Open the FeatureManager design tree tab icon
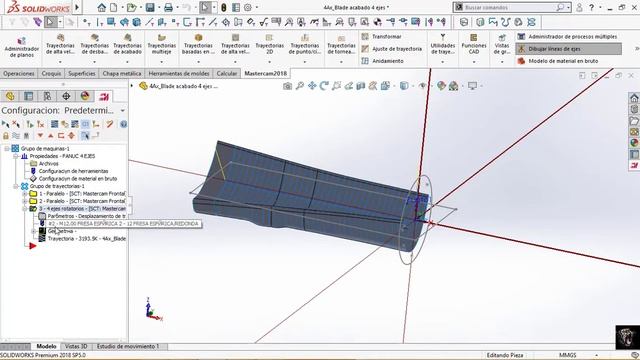640x360 pixels. pyautogui.click(x=10, y=96)
